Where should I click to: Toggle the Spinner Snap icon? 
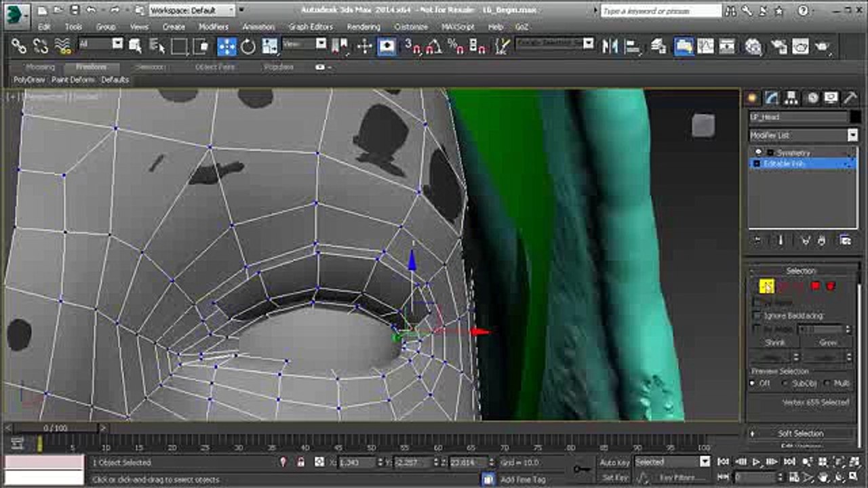point(478,46)
